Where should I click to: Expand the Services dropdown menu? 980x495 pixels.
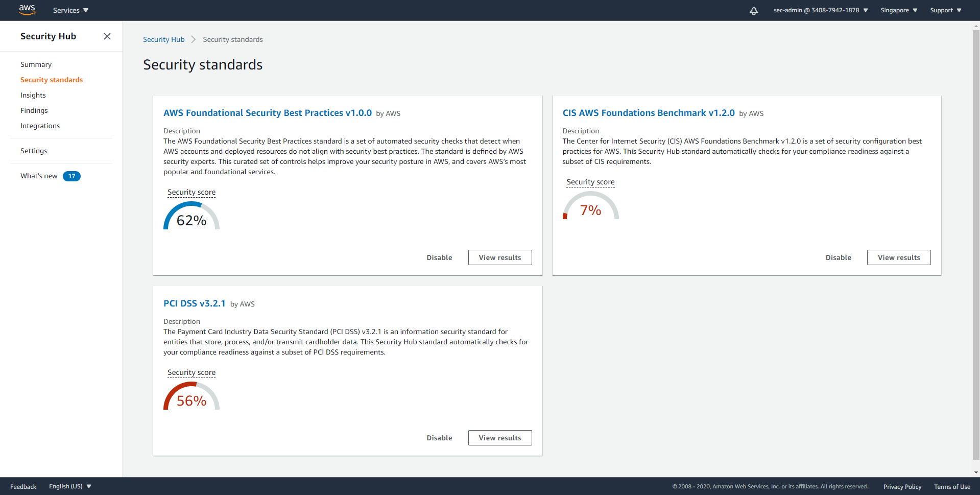click(x=71, y=10)
